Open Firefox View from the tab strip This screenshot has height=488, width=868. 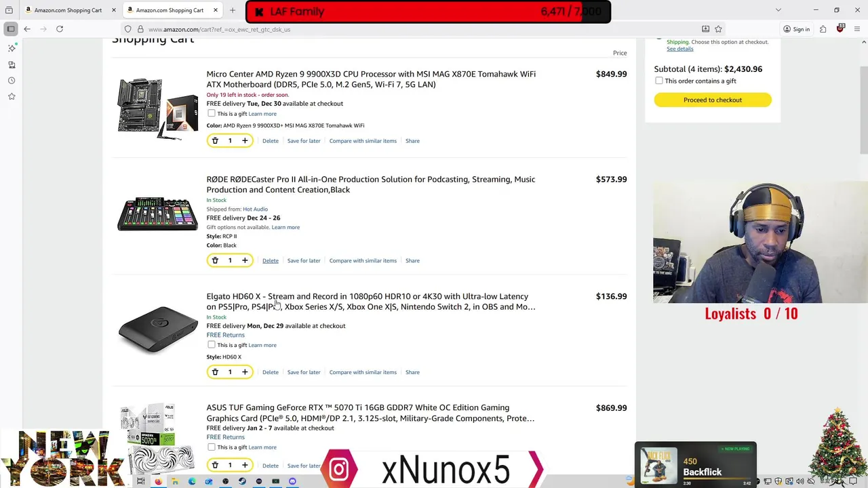click(x=9, y=10)
